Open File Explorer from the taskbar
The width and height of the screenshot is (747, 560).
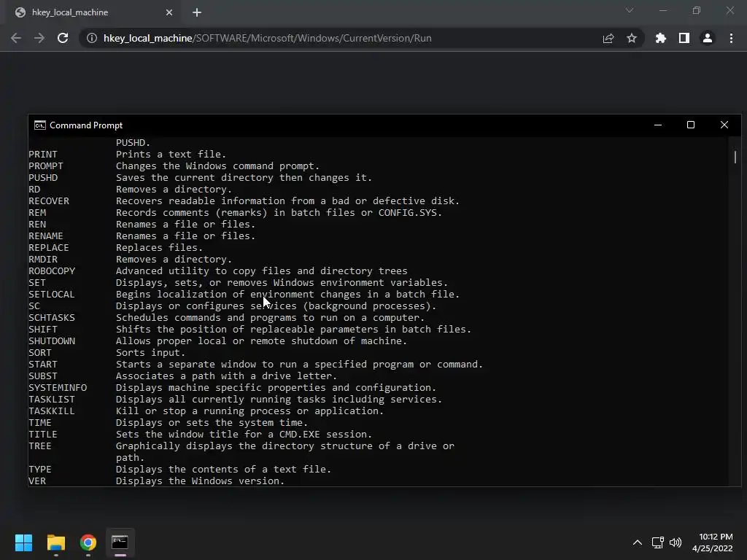click(55, 542)
